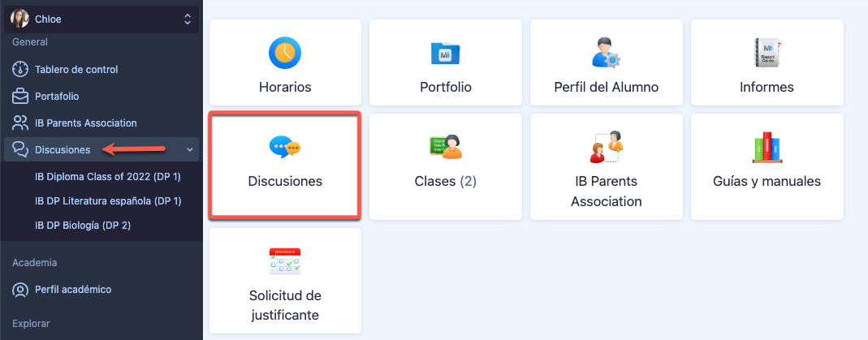Image resolution: width=868 pixels, height=340 pixels.
Task: Open the Portfolio folder icon
Action: (445, 53)
